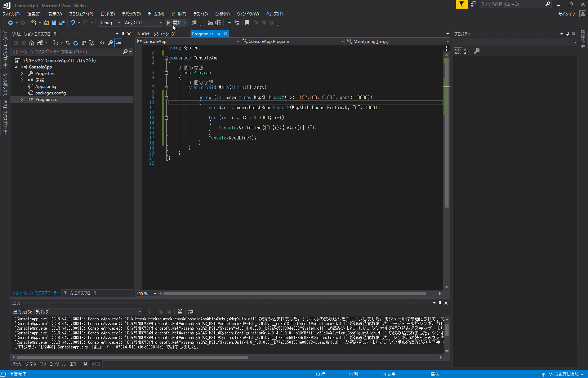The width and height of the screenshot is (588, 378).
Task: Click the New Project toolbar icon
Action: click(x=34, y=22)
